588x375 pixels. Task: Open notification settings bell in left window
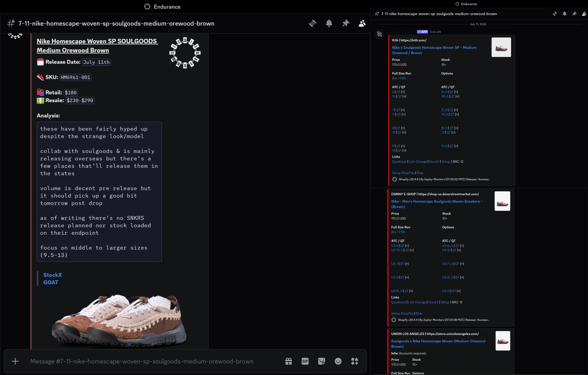[329, 23]
